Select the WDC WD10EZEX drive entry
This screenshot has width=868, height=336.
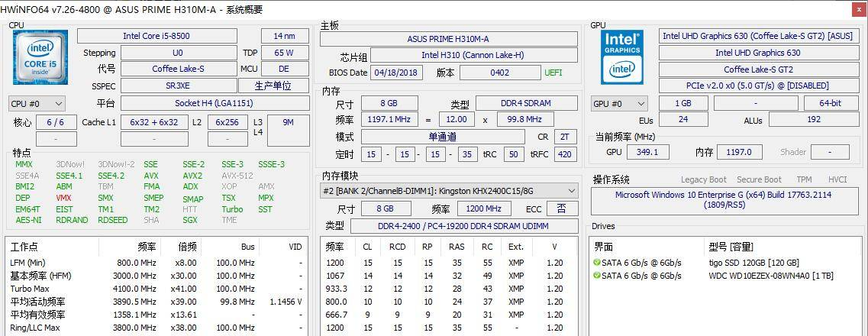click(770, 276)
